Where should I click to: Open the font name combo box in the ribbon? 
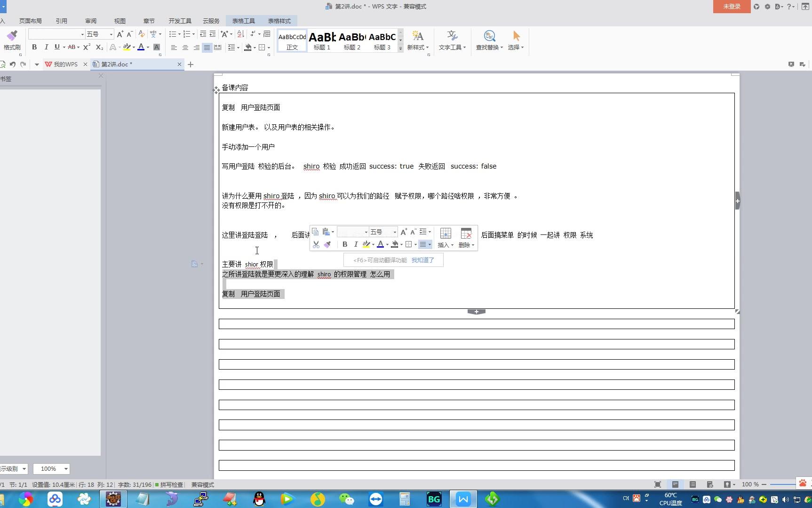[56, 34]
